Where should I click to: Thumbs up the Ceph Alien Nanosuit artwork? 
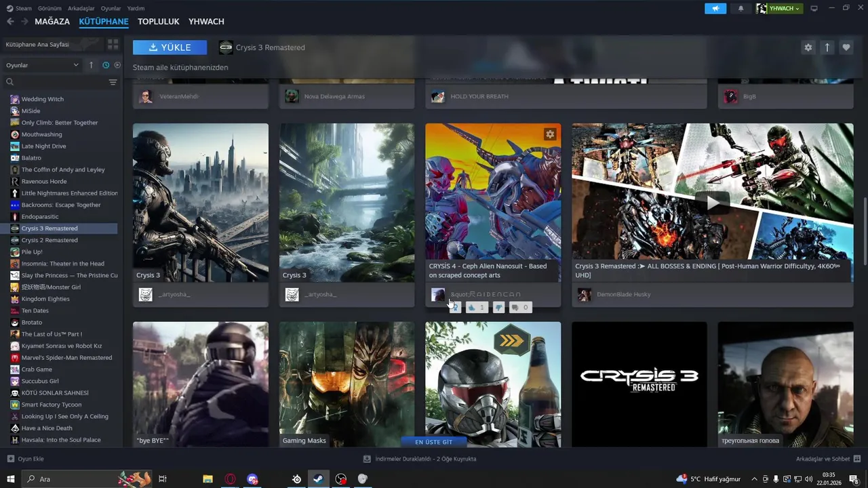click(x=476, y=308)
